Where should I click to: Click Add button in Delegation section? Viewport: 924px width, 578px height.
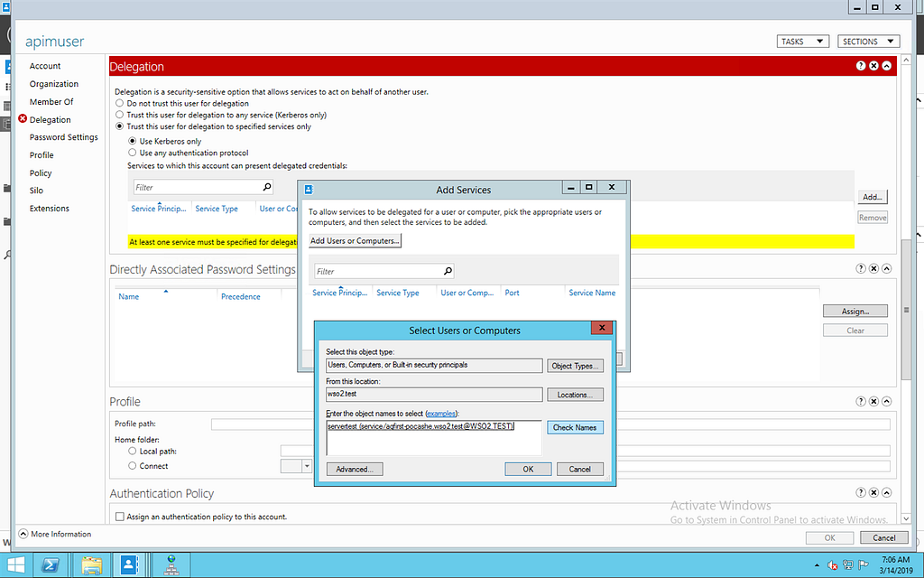[873, 196]
